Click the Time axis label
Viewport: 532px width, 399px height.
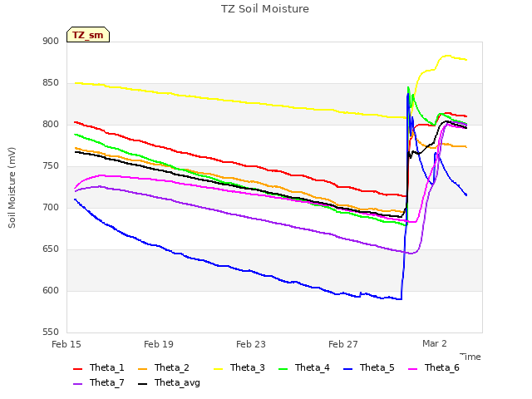tap(470, 357)
